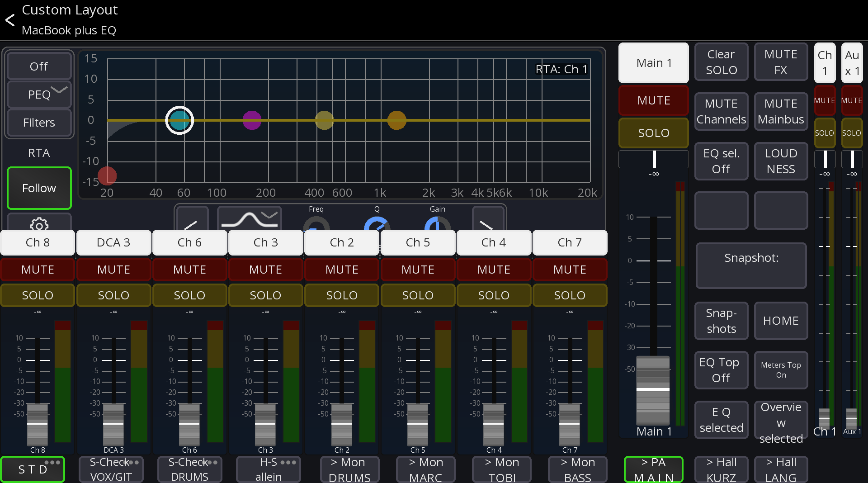Click Clear SOLO
This screenshot has width=868, height=483.
[x=721, y=62]
